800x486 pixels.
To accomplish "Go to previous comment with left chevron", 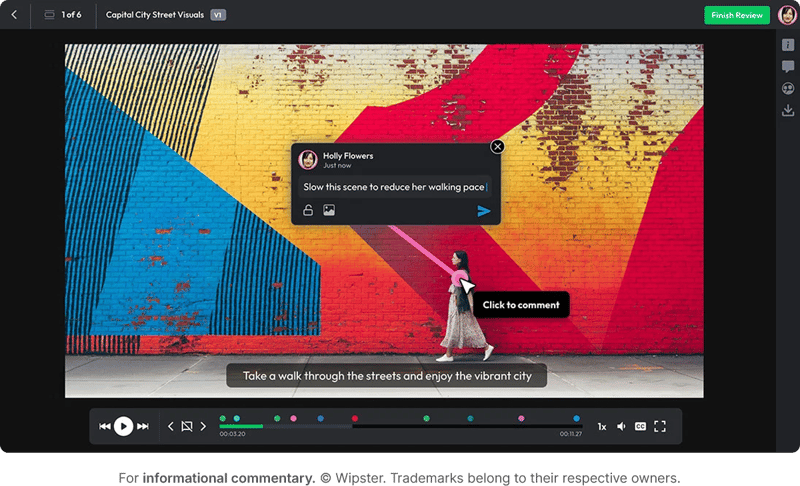I will click(x=170, y=426).
